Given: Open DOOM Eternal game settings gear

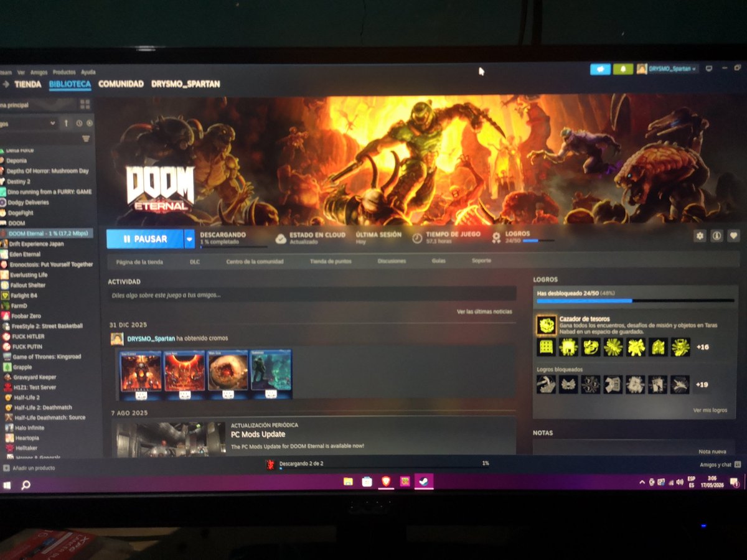Looking at the screenshot, I should (x=700, y=236).
